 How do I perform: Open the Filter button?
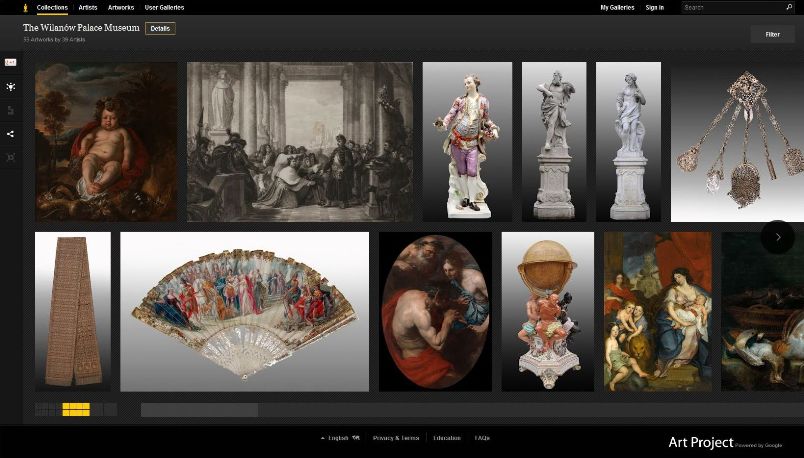(773, 34)
